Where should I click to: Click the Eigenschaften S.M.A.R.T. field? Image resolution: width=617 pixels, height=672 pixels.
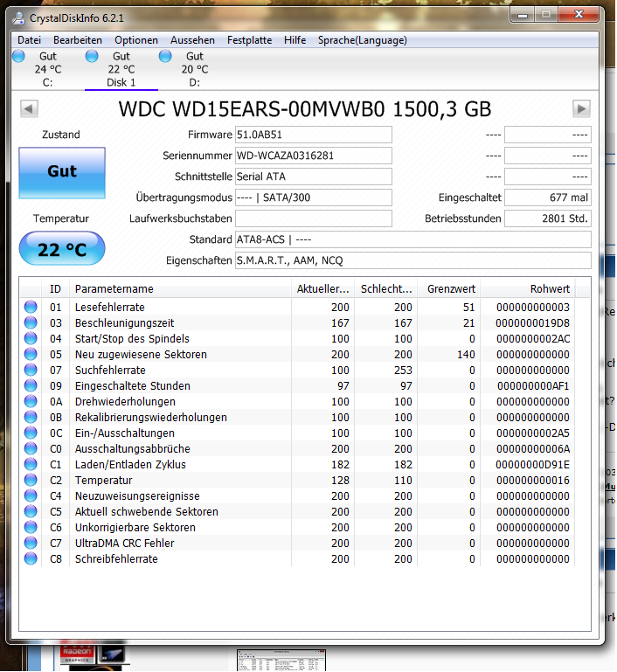[413, 260]
